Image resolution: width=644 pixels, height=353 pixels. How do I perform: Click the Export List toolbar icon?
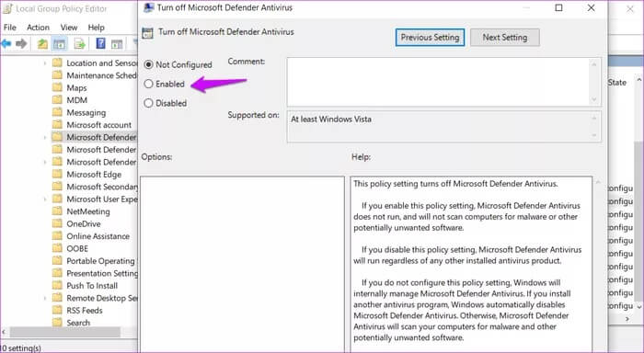80,43
